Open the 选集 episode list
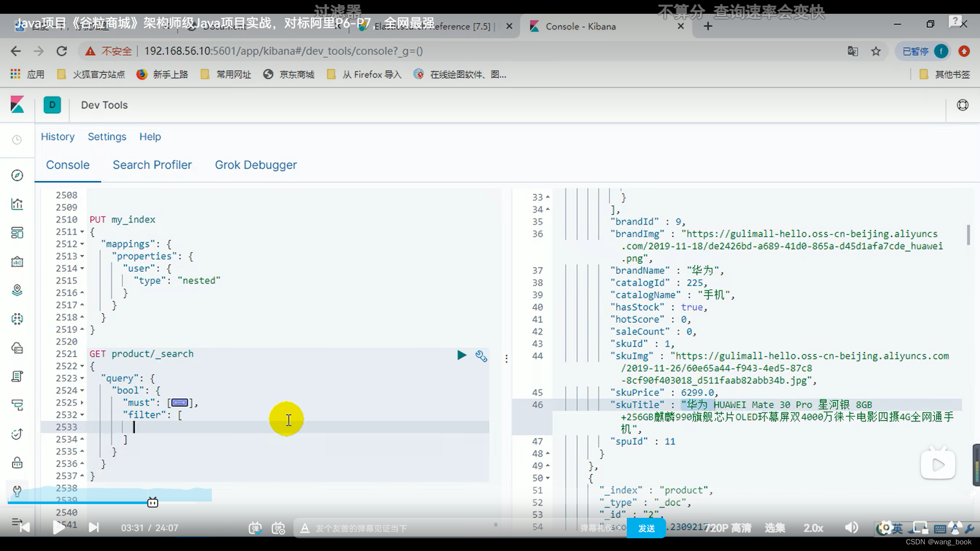980x551 pixels. click(x=775, y=528)
